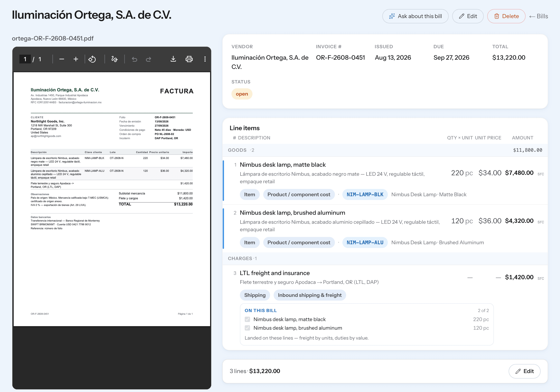Image resolution: width=560 pixels, height=392 pixels.
Task: Click the issued date Aug 13, 2026
Action: pos(393,57)
